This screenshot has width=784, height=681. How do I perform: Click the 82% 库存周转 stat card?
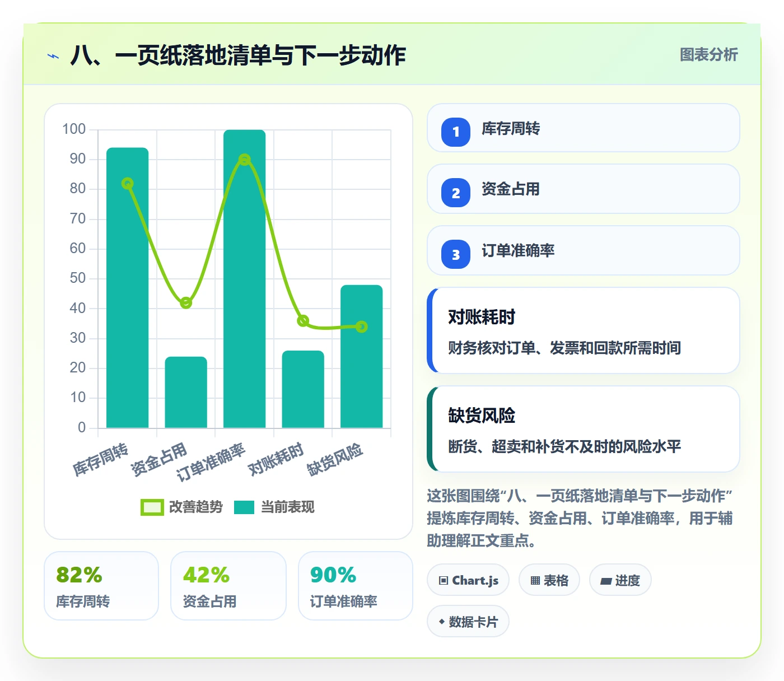point(101,586)
